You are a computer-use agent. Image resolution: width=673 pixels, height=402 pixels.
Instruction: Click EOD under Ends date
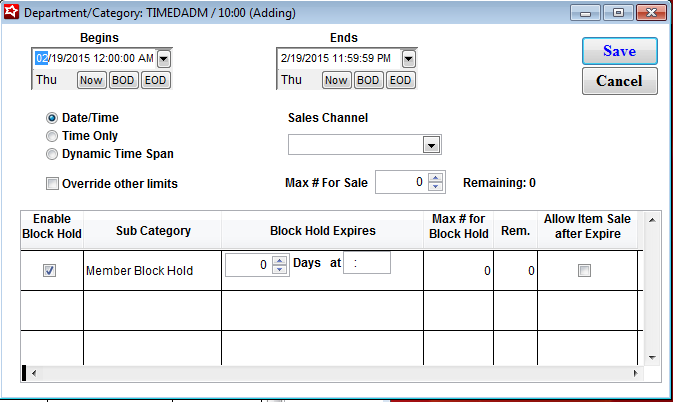[400, 80]
